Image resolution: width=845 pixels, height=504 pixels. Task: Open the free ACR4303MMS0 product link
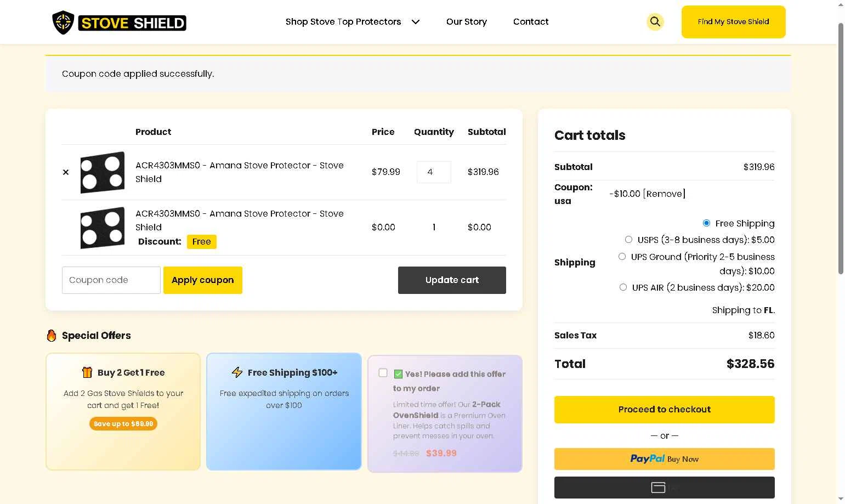(240, 220)
